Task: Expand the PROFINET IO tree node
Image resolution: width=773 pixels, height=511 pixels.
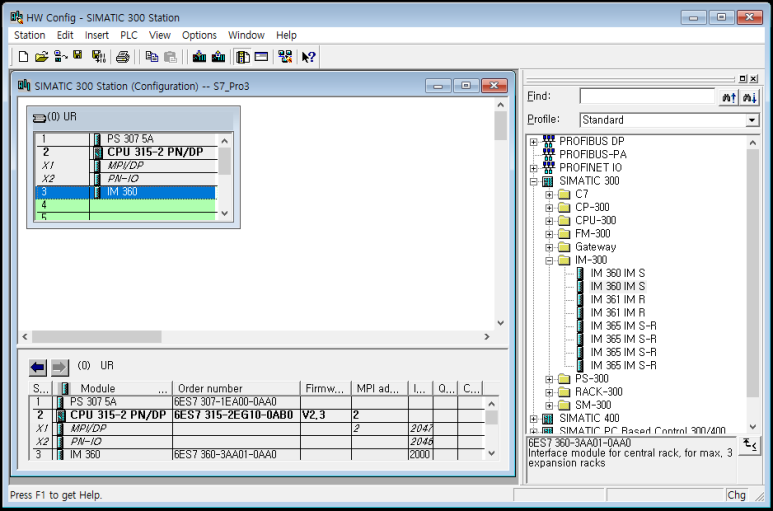Action: point(533,168)
